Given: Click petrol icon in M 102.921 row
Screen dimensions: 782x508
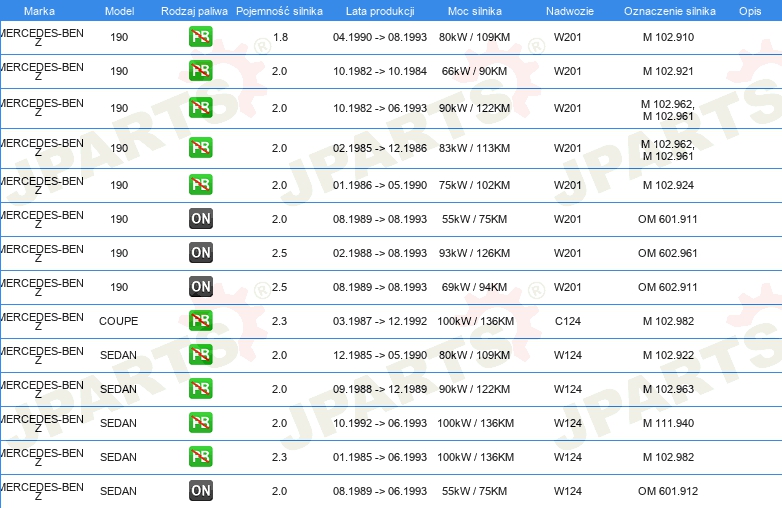Looking at the screenshot, I should click(x=200, y=71).
